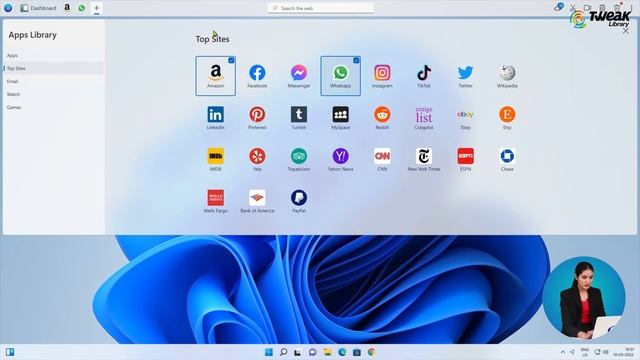The image size is (640, 360).
Task: Select the Amazon site tile
Action: pyautogui.click(x=216, y=76)
